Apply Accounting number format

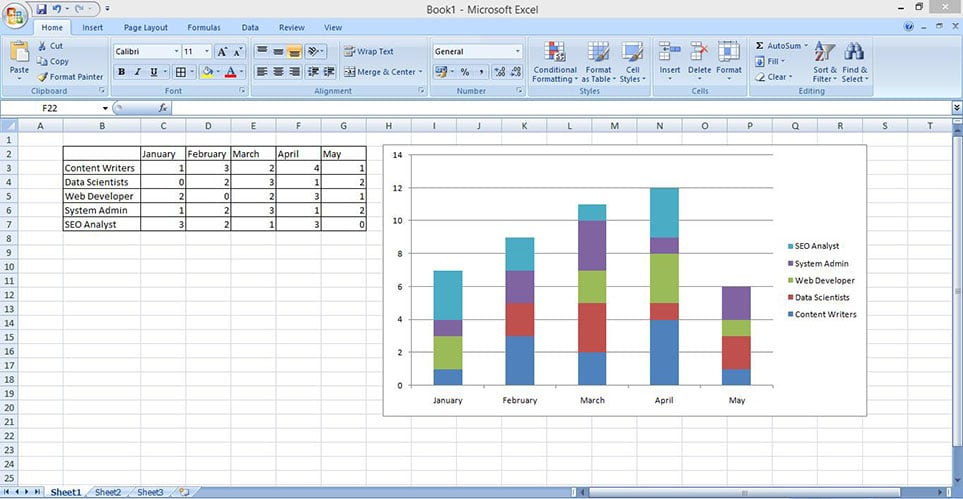click(x=440, y=72)
